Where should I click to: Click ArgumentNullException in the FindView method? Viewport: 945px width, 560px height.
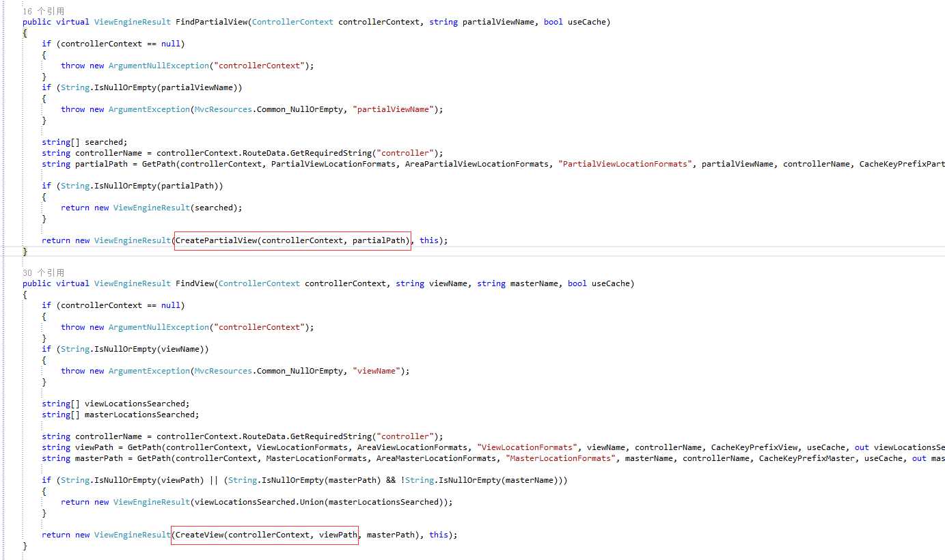pos(159,327)
